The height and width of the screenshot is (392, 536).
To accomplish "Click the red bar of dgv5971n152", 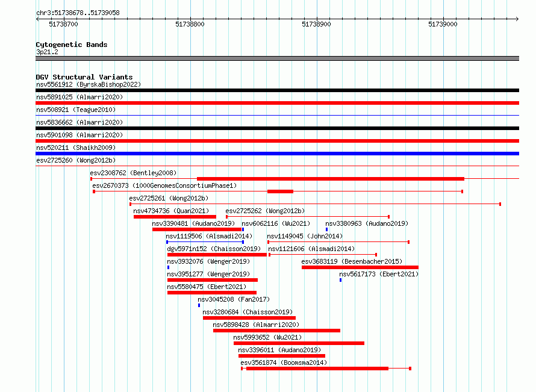I will click(x=217, y=255).
